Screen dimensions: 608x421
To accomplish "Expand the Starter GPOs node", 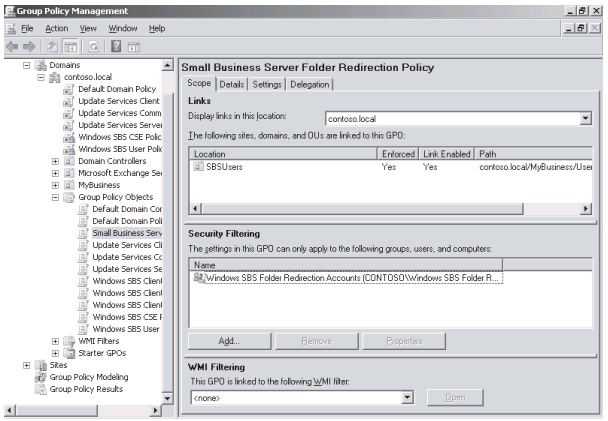I will point(55,353).
